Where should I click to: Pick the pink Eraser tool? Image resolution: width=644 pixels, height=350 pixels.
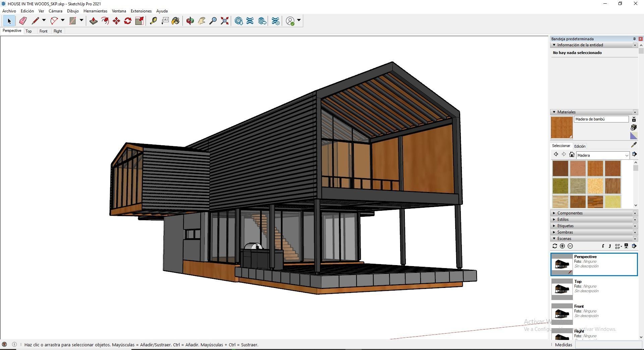(22, 21)
